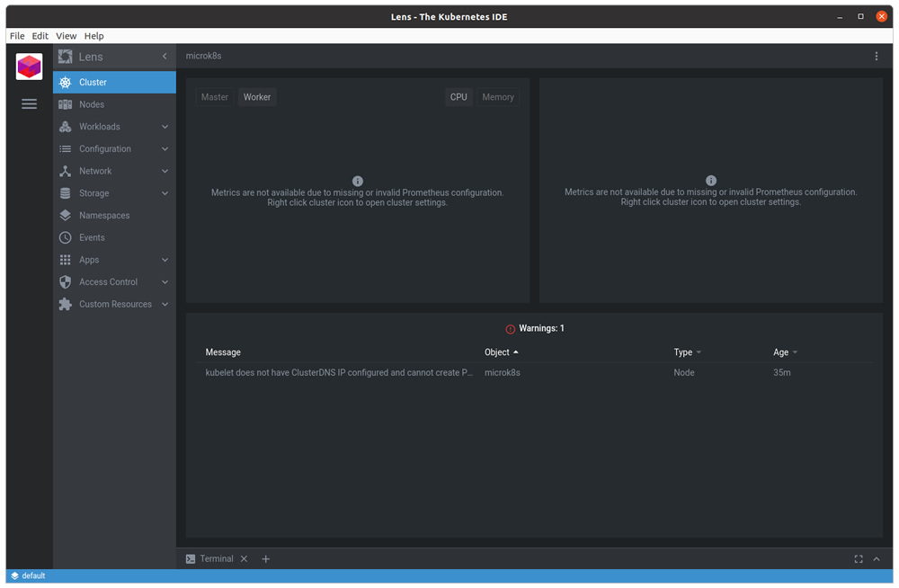Open the Storage section label
Image resolution: width=899 pixels, height=588 pixels.
pos(94,193)
